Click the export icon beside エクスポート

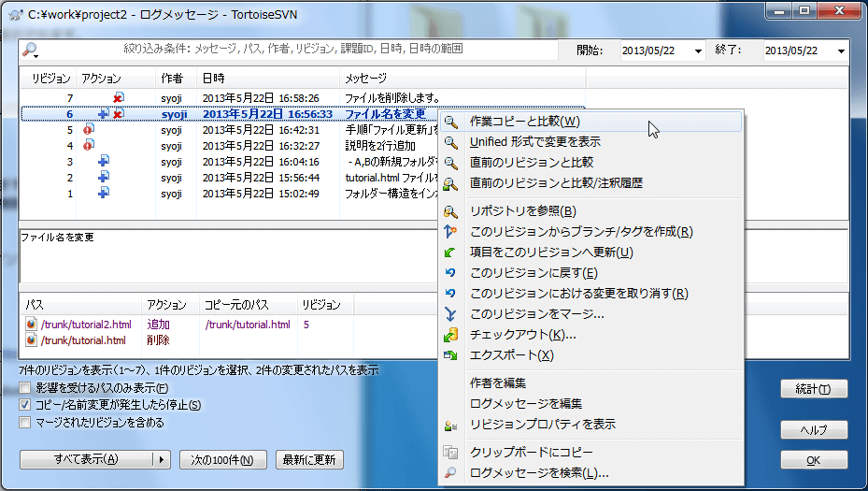coord(450,355)
